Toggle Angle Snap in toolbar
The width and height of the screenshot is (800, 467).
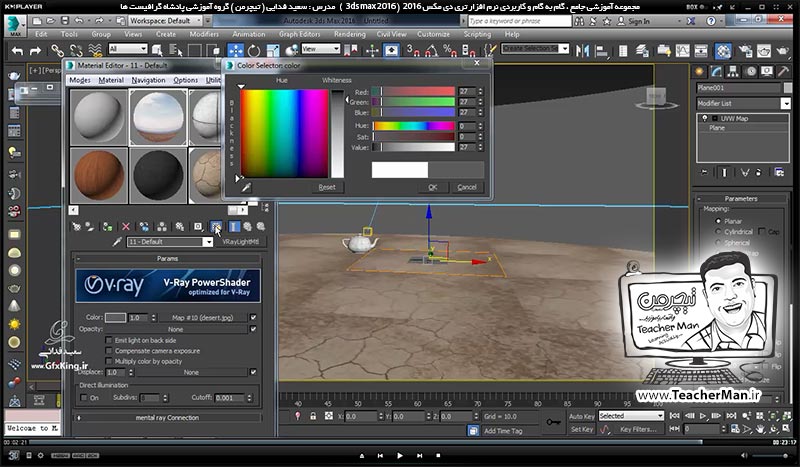(431, 50)
